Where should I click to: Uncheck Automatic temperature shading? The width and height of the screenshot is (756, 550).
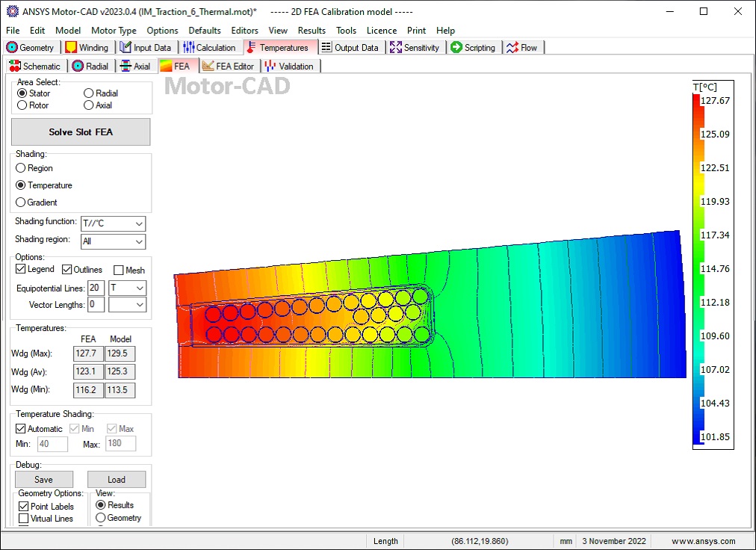pos(20,428)
